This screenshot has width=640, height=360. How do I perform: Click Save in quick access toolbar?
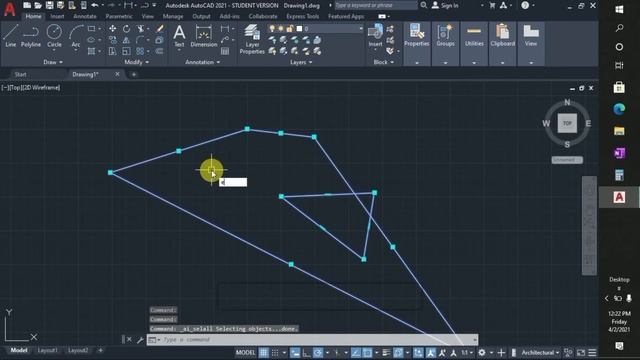[x=49, y=5]
